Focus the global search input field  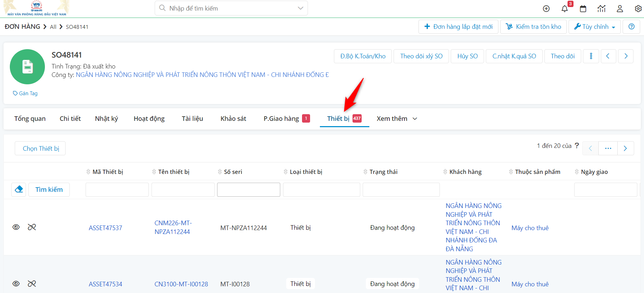click(x=231, y=8)
